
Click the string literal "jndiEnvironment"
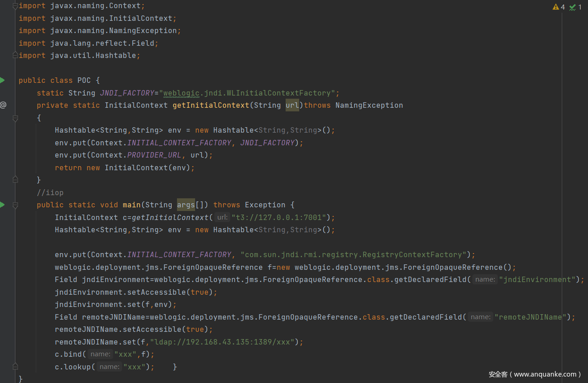coord(537,280)
